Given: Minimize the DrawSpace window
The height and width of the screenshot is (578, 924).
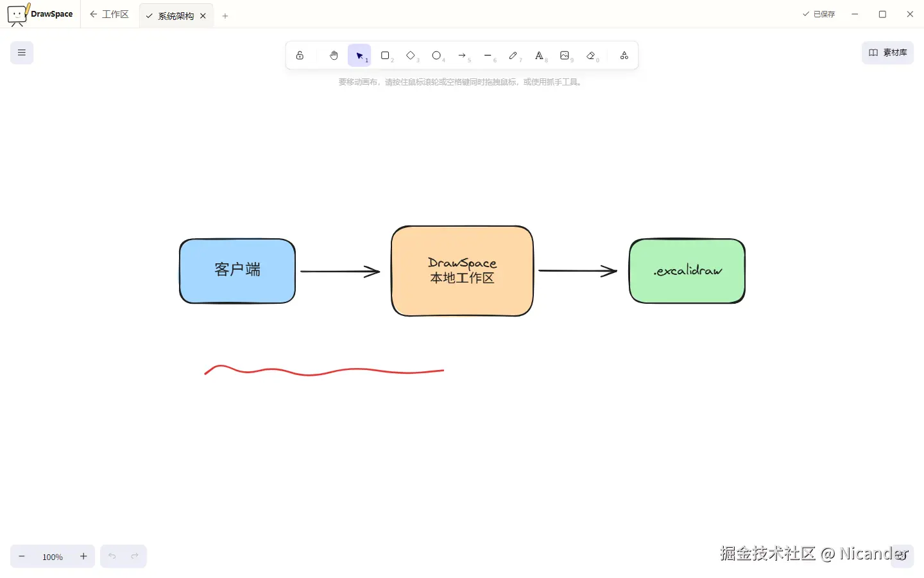Looking at the screenshot, I should point(855,14).
